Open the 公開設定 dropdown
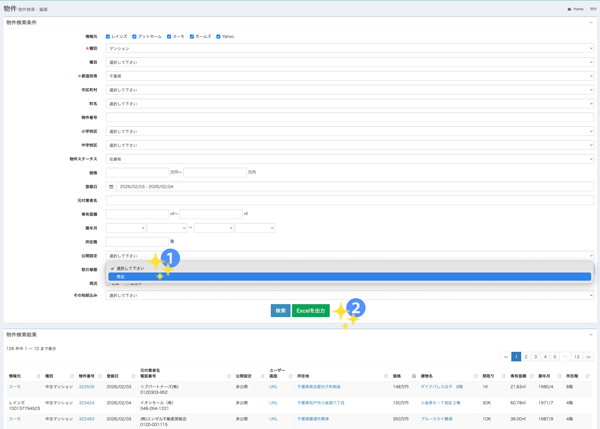 click(350, 256)
